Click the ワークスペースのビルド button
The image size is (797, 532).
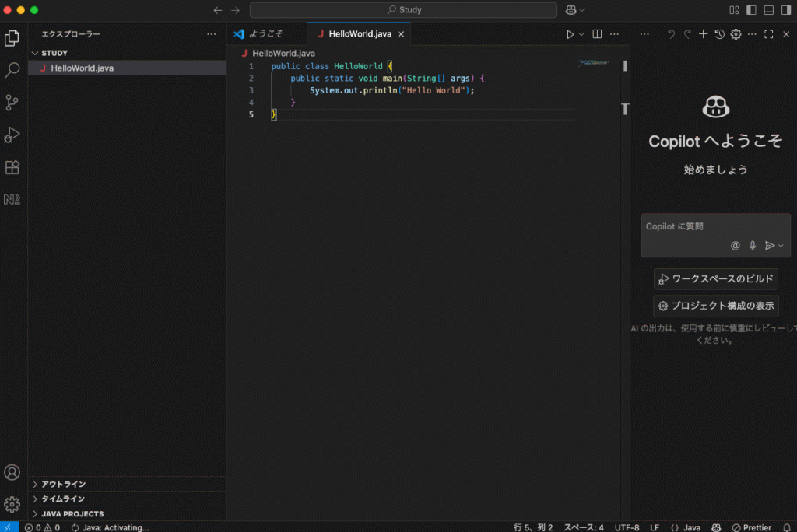coord(716,279)
